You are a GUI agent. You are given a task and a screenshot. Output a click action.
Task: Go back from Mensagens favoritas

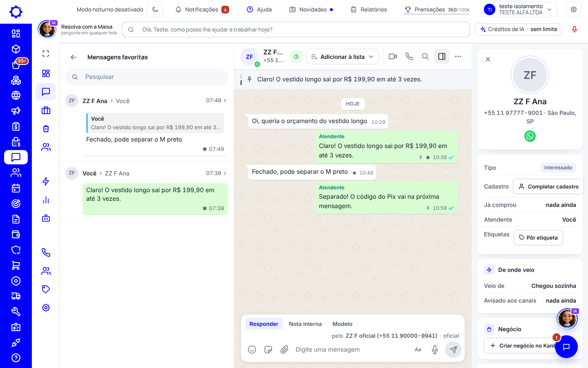pos(73,57)
